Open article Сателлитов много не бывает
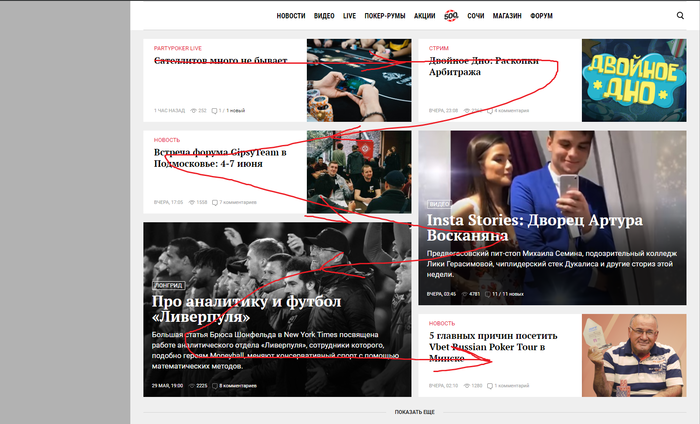 [221, 61]
